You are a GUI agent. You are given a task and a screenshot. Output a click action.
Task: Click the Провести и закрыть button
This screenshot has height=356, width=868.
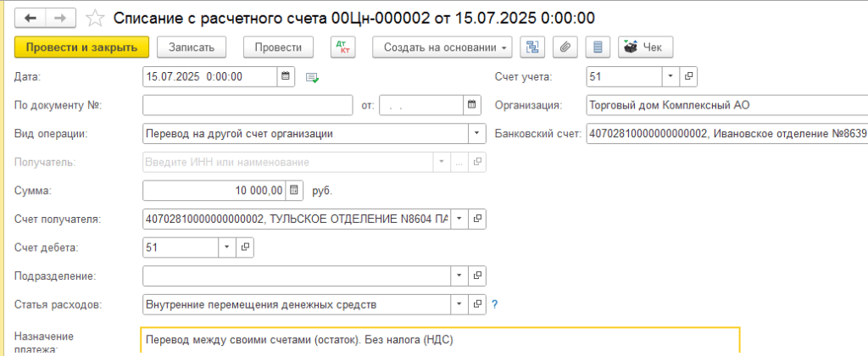tap(82, 47)
